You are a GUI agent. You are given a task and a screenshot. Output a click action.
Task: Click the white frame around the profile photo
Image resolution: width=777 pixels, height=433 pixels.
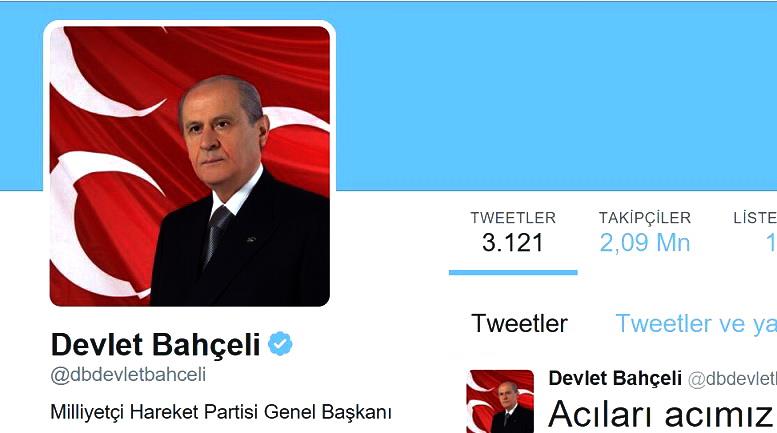(190, 23)
